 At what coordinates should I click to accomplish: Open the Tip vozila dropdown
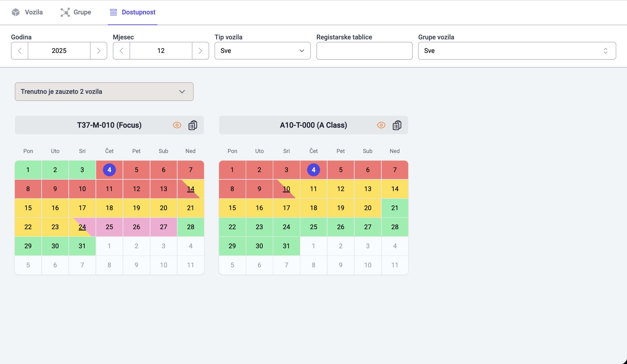coord(262,51)
